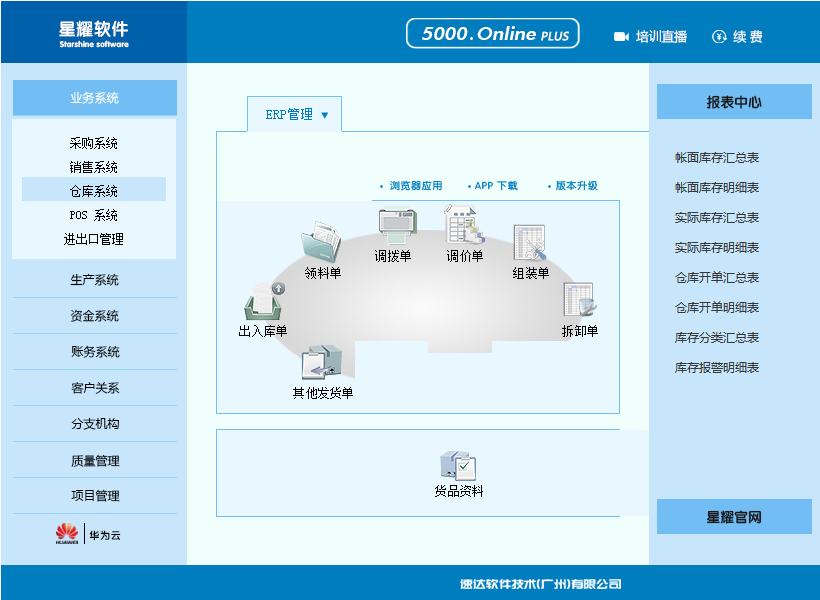Screen dimensions: 820x600
Task: Open the 库存报警明细表 report
Action: point(716,367)
